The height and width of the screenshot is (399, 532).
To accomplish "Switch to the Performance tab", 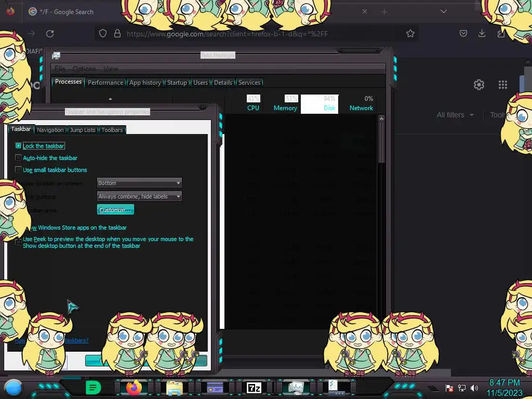I will pos(105,83).
